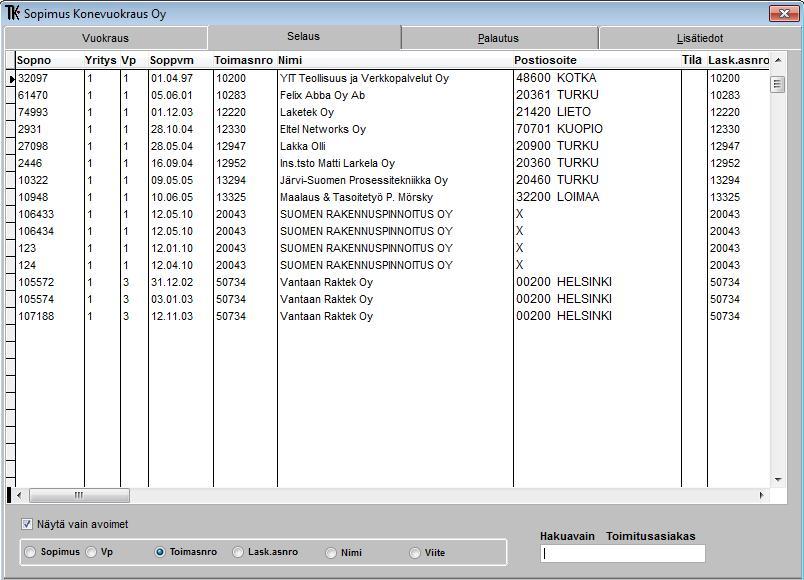Close the Sopimus Konevuokraus window

point(784,14)
